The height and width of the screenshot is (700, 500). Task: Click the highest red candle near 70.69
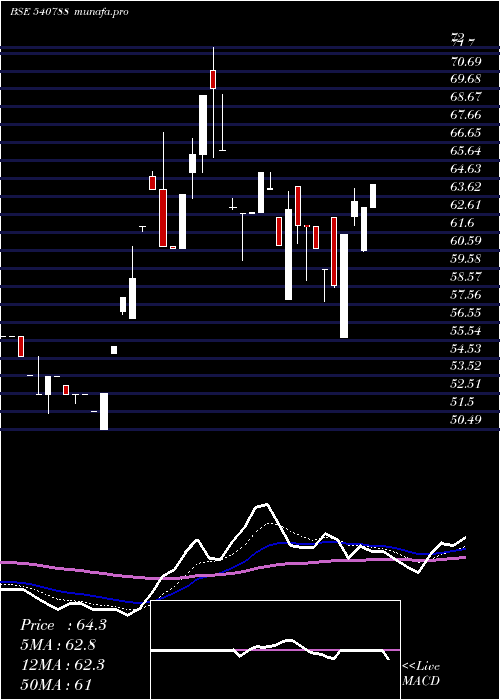[213, 79]
